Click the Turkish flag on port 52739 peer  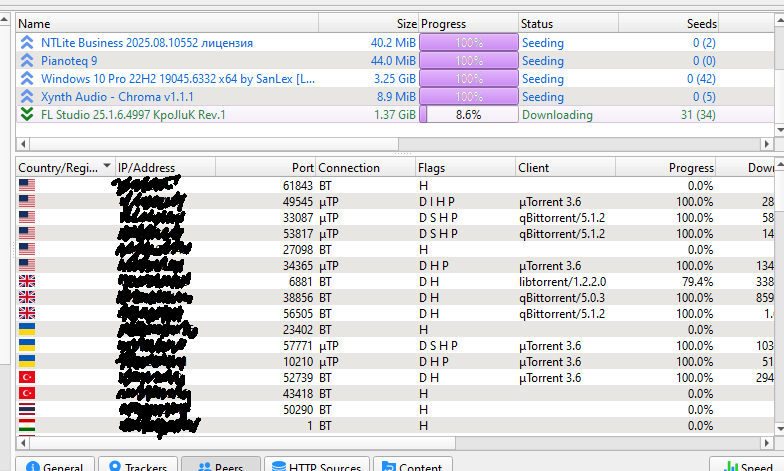pos(27,378)
